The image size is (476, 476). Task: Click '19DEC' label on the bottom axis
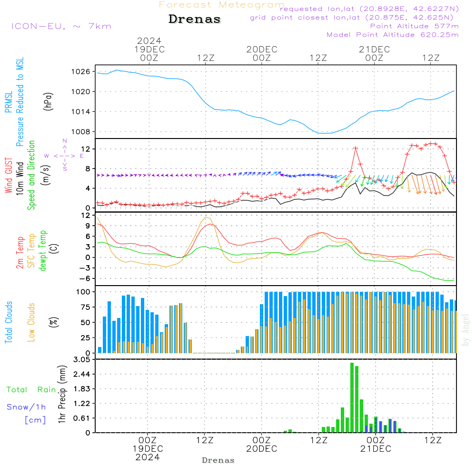pos(148,449)
